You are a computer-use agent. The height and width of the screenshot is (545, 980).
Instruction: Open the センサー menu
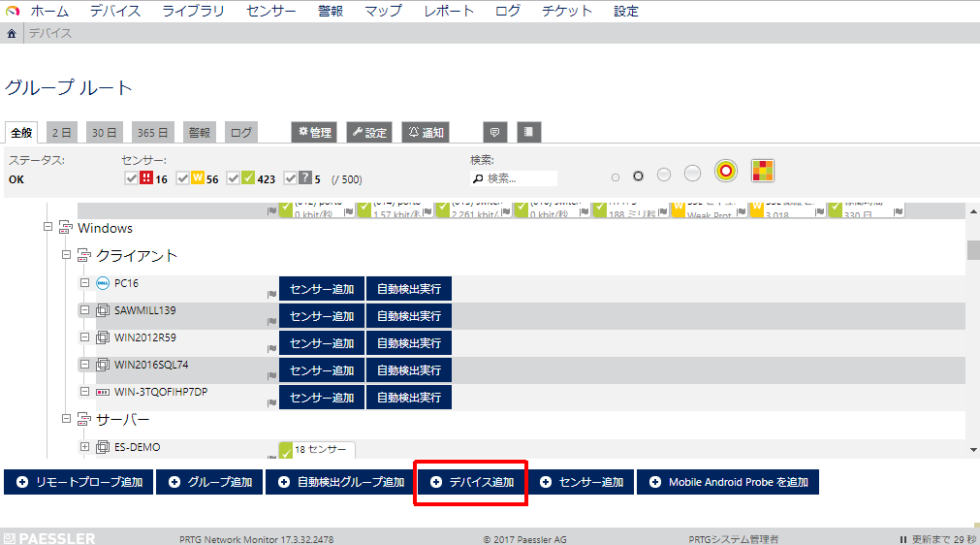click(271, 11)
